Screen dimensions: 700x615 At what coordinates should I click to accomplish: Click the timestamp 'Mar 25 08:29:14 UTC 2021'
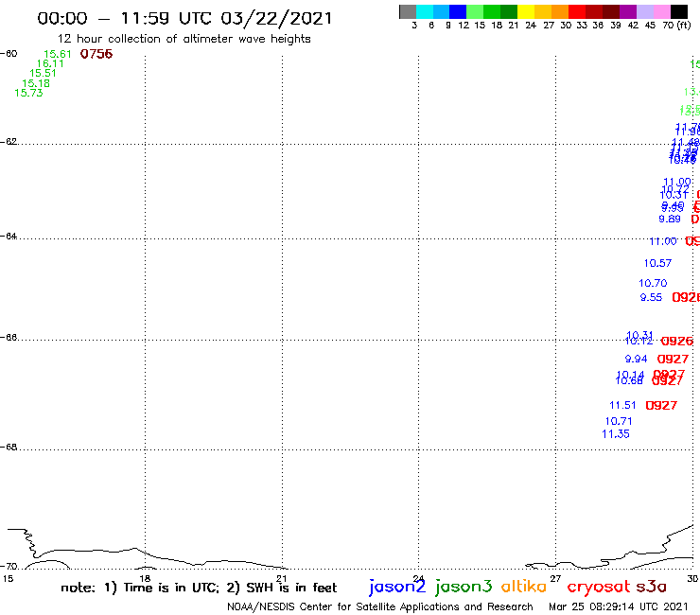point(619,606)
